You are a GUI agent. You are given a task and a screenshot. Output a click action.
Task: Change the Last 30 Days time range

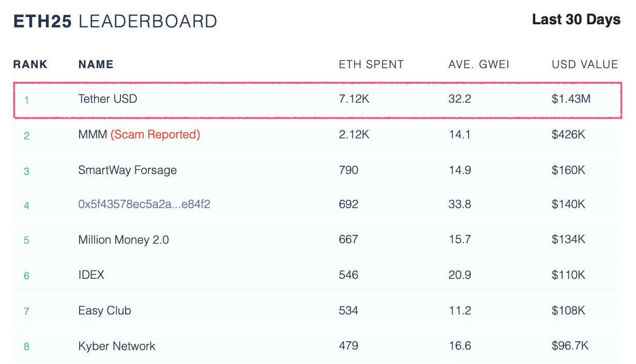coord(576,20)
